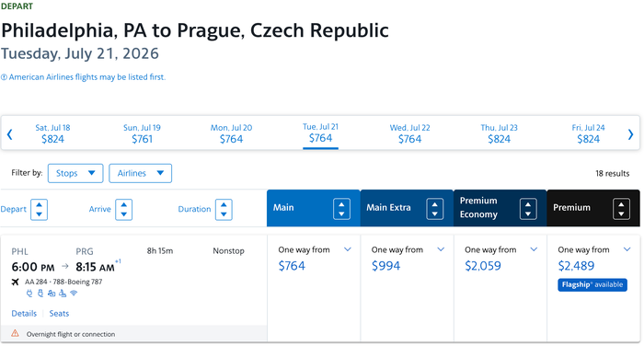Sort flights by Arrive time
This screenshot has width=644, height=346.
(123, 209)
